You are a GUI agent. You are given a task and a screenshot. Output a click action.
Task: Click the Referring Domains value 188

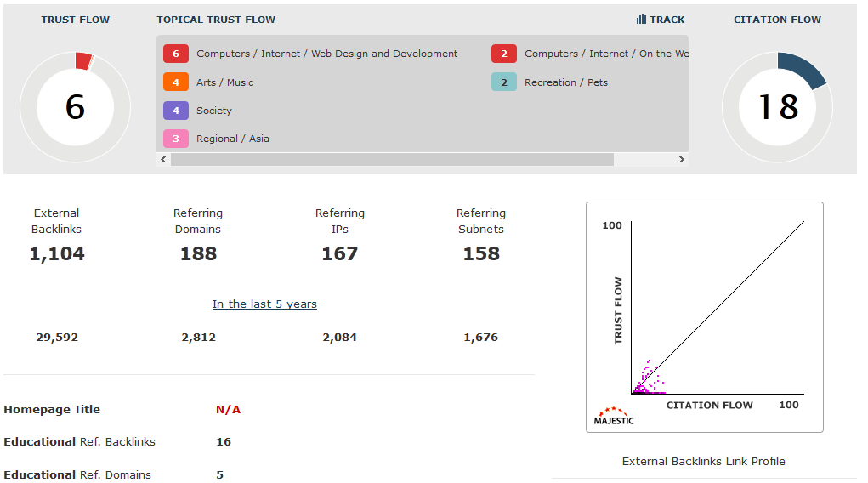point(198,253)
